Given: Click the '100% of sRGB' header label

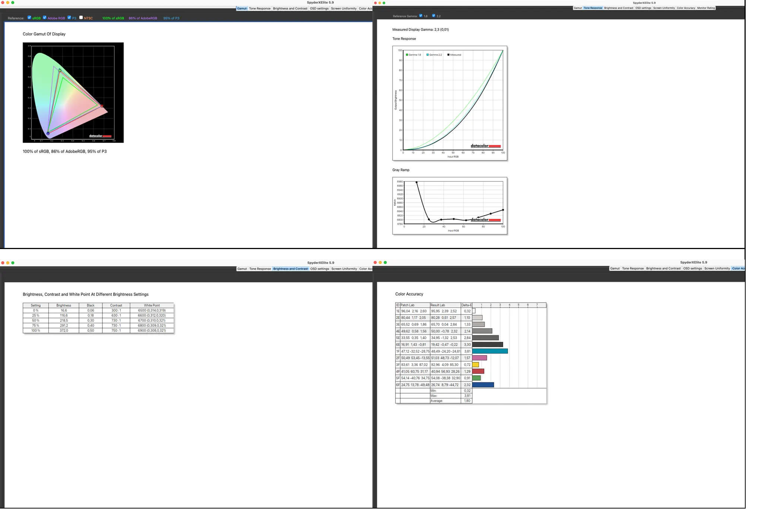Looking at the screenshot, I should 113,18.
